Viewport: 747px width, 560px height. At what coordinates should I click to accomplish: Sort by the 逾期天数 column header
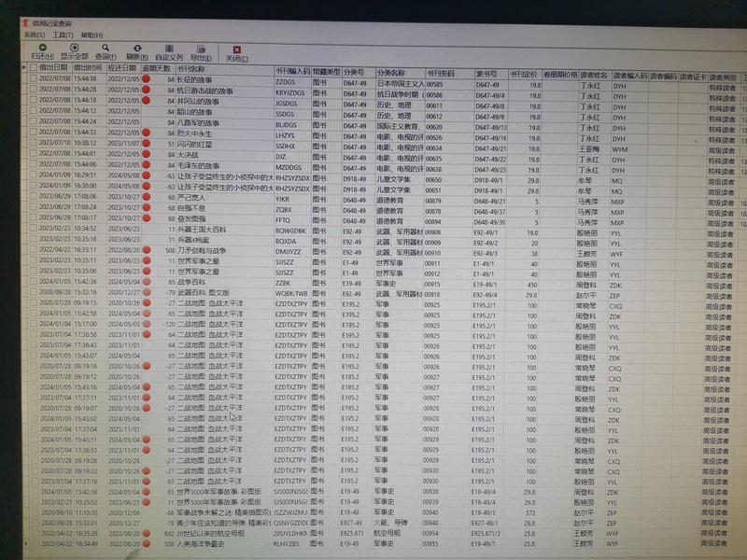tap(157, 68)
